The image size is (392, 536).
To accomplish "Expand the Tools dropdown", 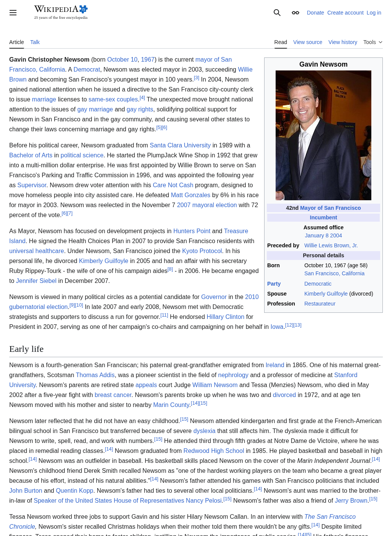I will point(373,42).
